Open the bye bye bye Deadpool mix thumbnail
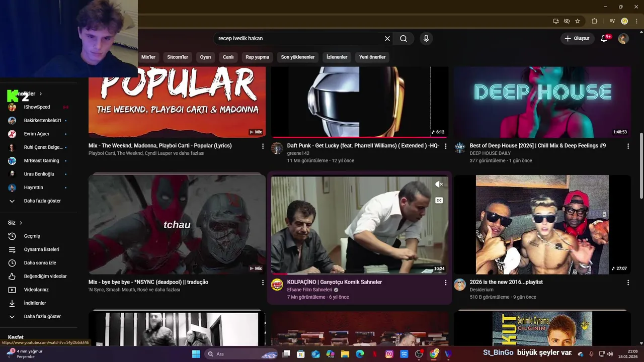The width and height of the screenshot is (644, 362). click(177, 225)
